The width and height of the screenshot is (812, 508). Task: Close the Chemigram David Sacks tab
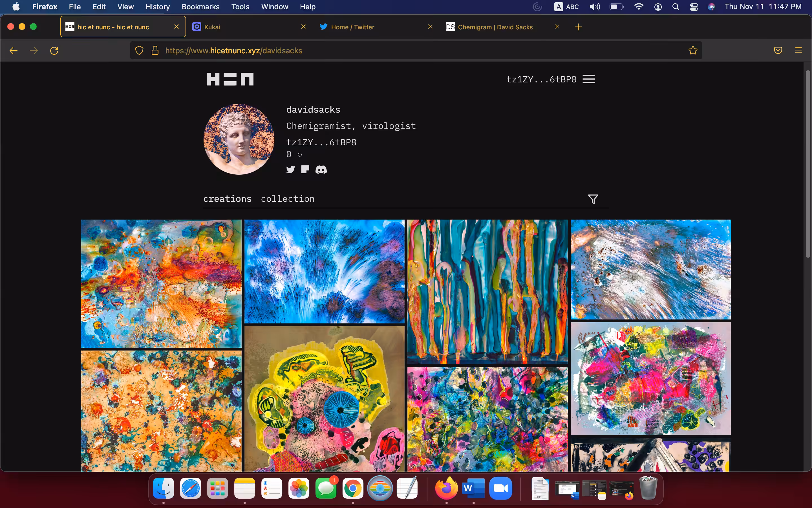[557, 27]
